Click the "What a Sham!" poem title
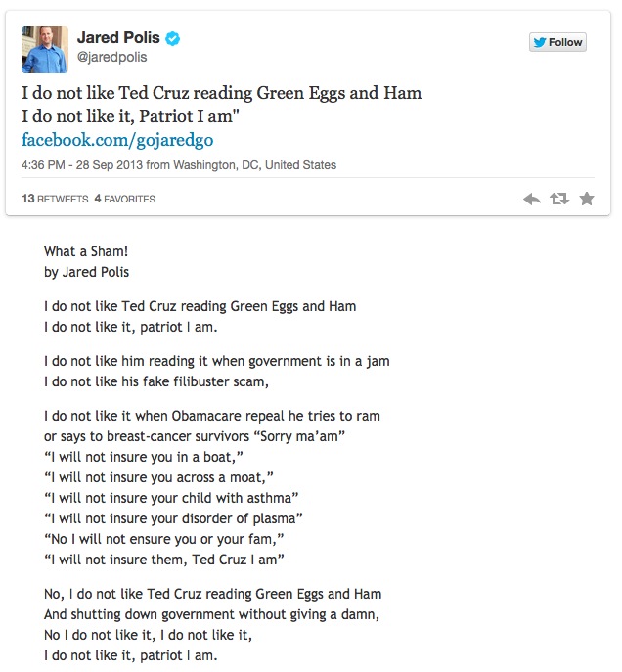Image resolution: width=622 pixels, height=672 pixels. [x=86, y=251]
